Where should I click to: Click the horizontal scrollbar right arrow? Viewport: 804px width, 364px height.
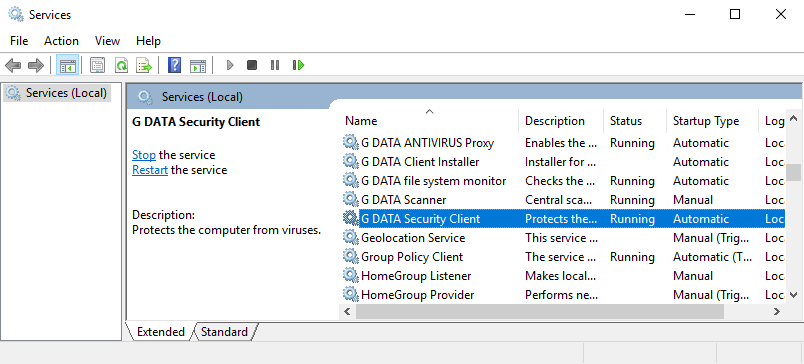tap(777, 311)
